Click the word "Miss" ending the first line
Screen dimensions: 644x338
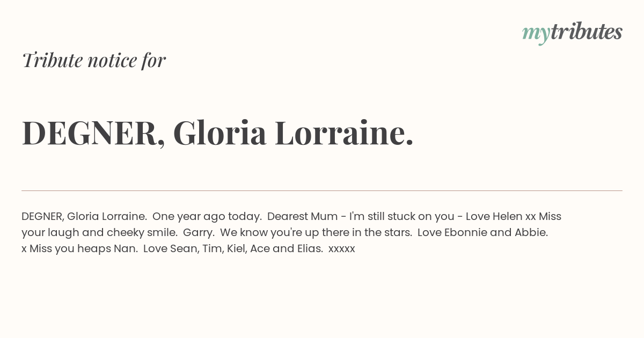[x=550, y=216]
